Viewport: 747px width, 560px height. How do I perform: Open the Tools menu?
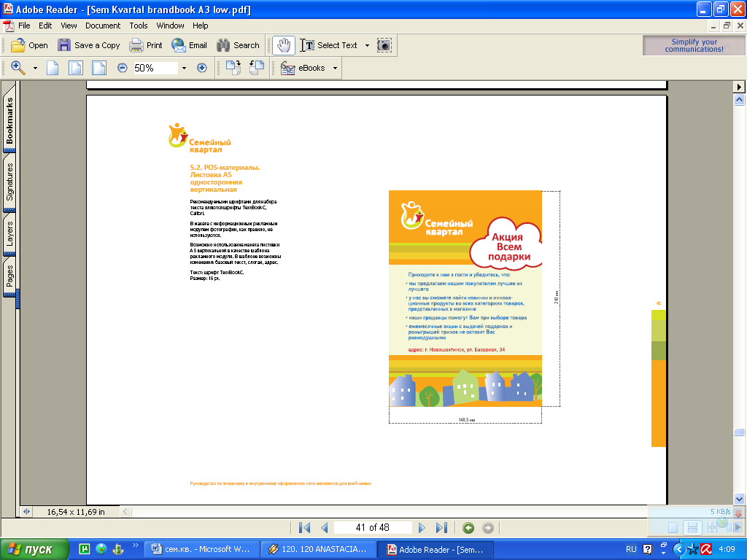[139, 26]
